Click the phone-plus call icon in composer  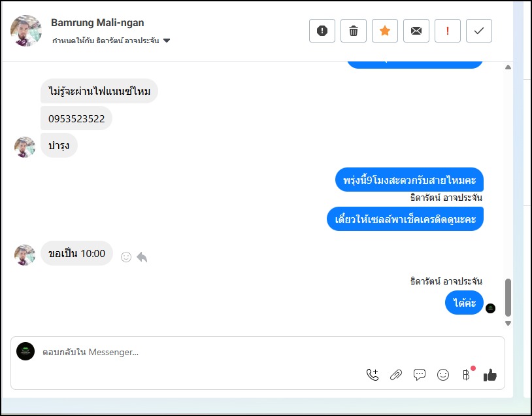pyautogui.click(x=373, y=375)
